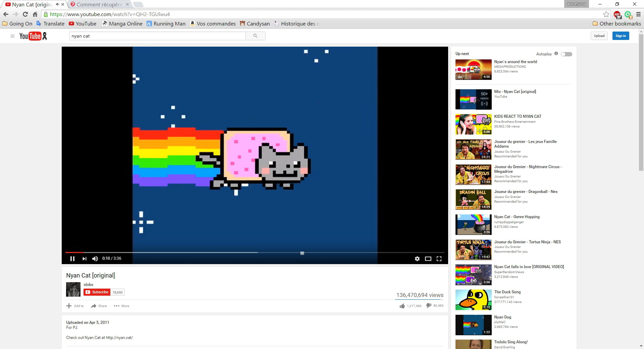This screenshot has height=349, width=644.
Task: Open Nyan Dog video title
Action: click(502, 317)
